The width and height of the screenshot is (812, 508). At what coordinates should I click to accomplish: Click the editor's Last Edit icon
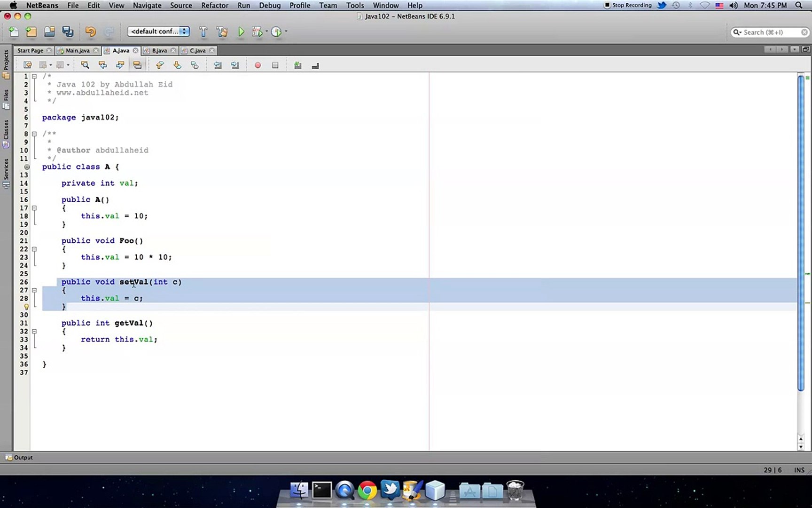pyautogui.click(x=28, y=65)
